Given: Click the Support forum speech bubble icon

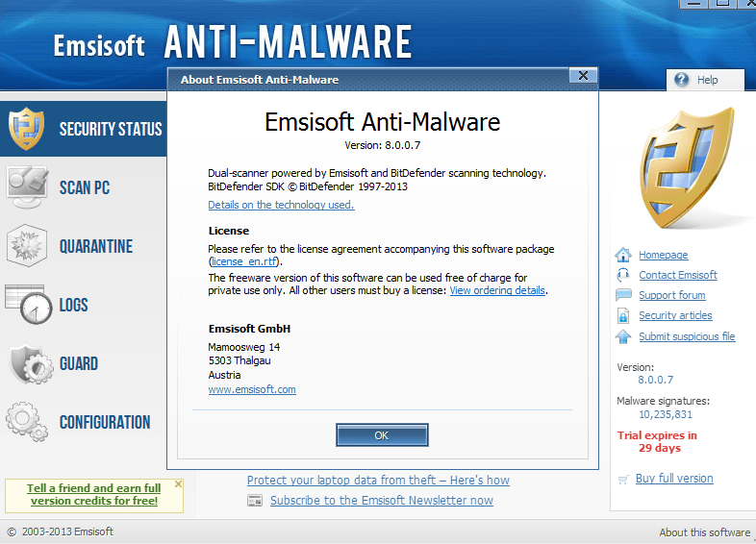Looking at the screenshot, I should [x=623, y=295].
